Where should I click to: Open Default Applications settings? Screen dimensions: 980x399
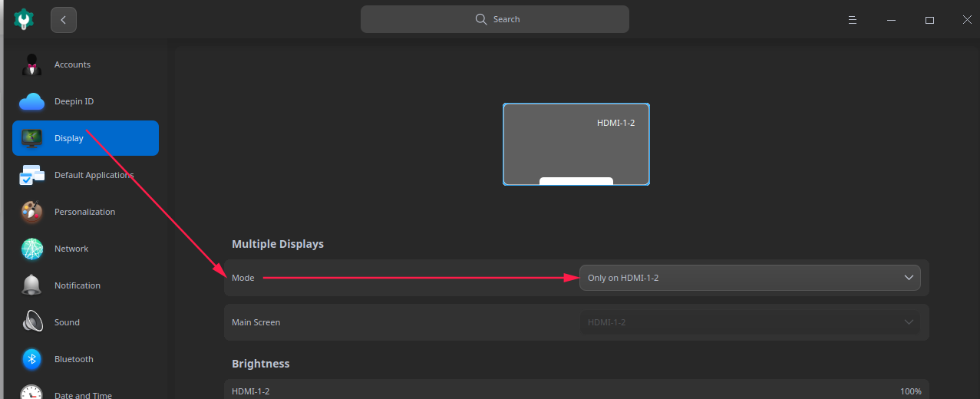click(85, 175)
